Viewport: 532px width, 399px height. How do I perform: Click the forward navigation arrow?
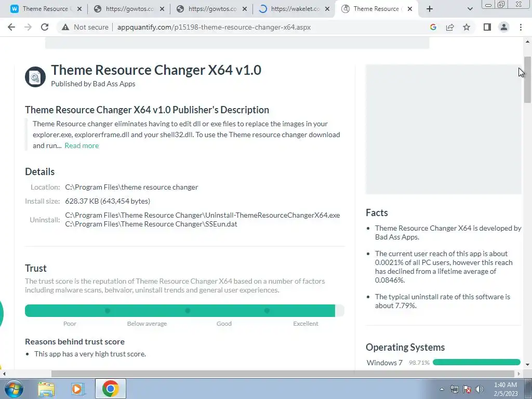28,27
